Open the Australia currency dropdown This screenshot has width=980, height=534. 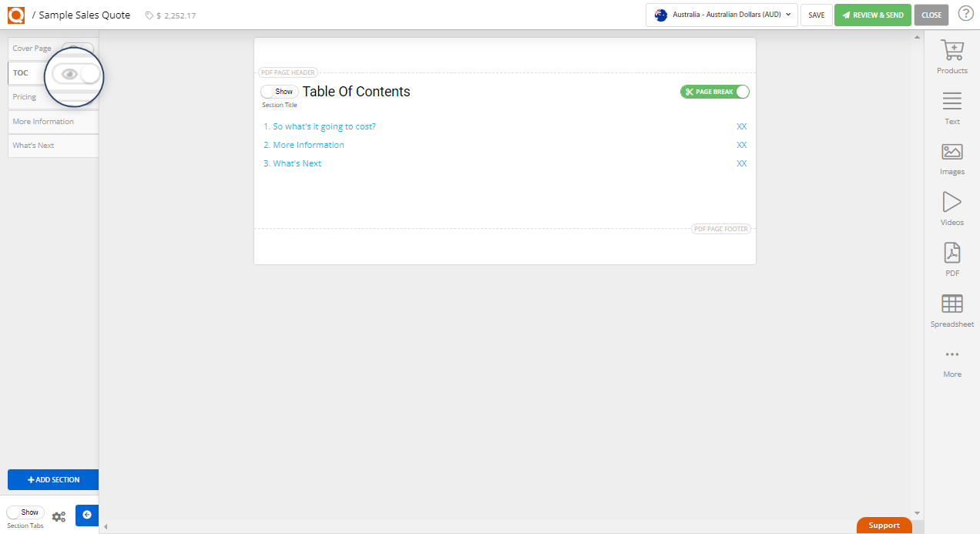(720, 14)
